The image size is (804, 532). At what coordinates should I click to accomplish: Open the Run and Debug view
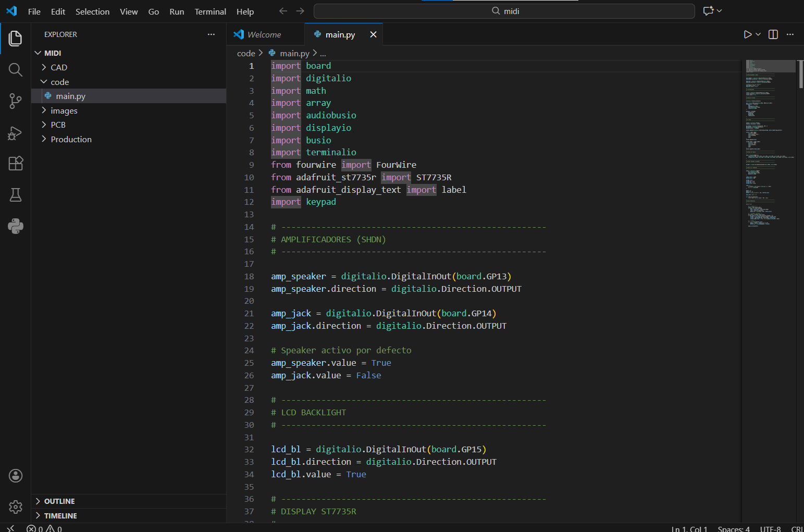(x=16, y=133)
